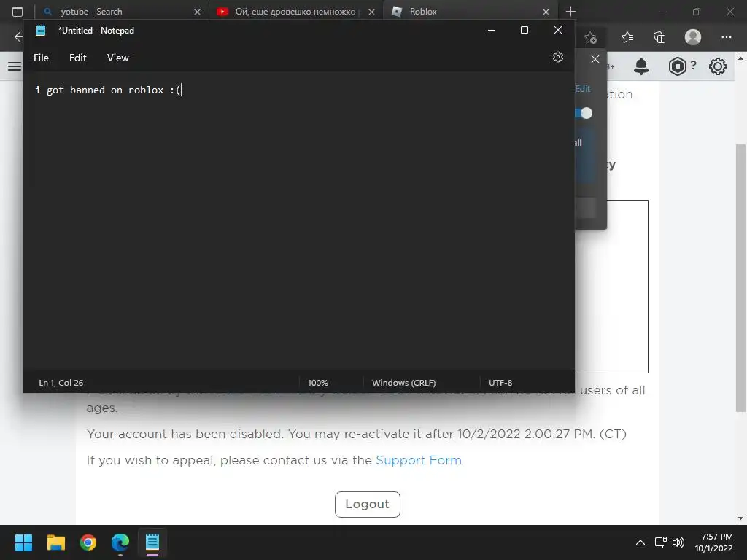747x560 pixels.
Task: Switch to the Roblox browser tab
Action: [469, 12]
